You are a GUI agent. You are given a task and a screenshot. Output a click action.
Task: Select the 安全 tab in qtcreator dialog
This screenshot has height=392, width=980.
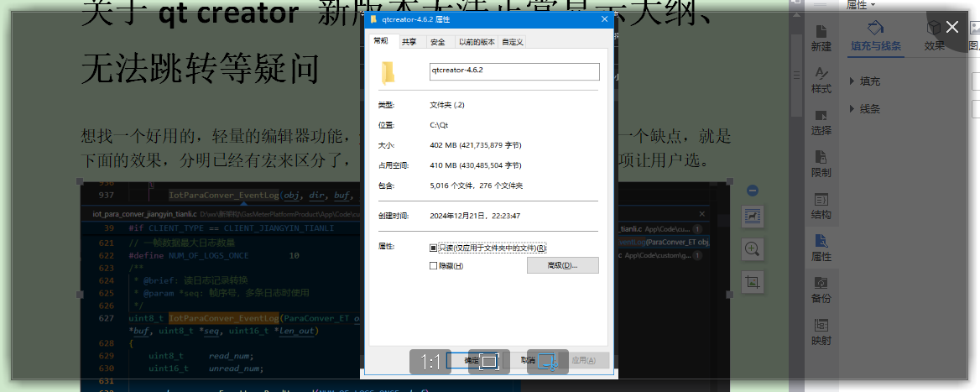438,42
